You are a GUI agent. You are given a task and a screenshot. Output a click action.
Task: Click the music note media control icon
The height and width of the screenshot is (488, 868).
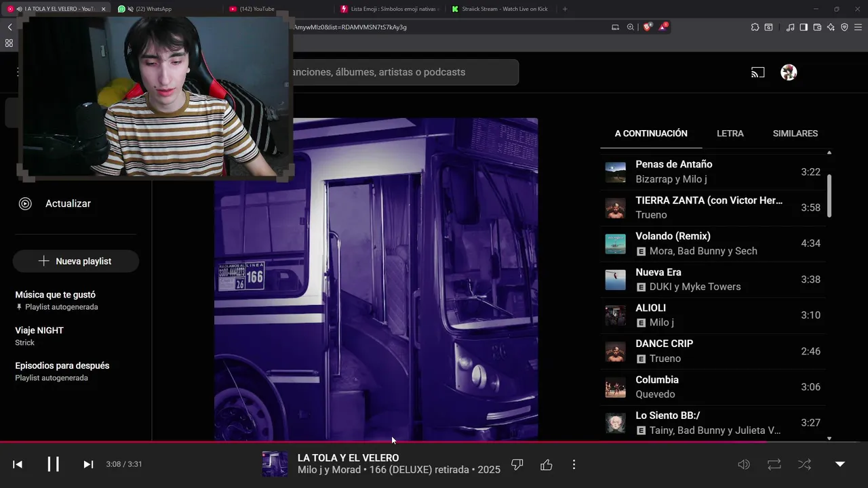click(790, 27)
